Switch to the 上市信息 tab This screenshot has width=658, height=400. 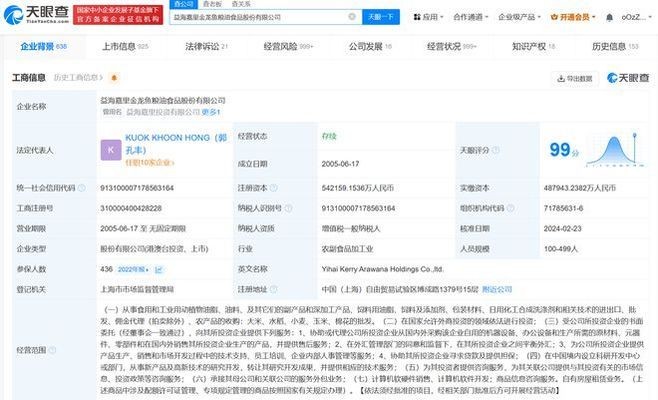coord(125,47)
